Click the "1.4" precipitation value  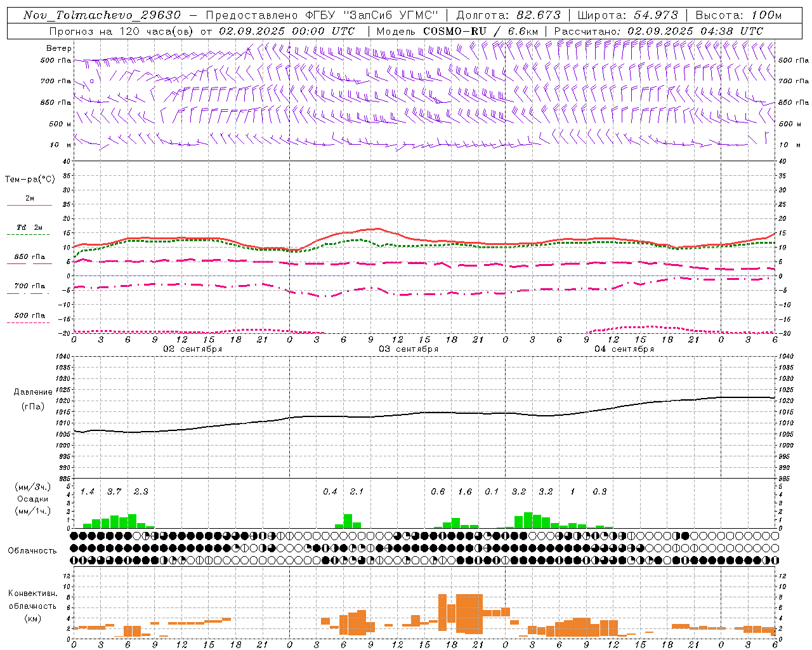pos(88,492)
